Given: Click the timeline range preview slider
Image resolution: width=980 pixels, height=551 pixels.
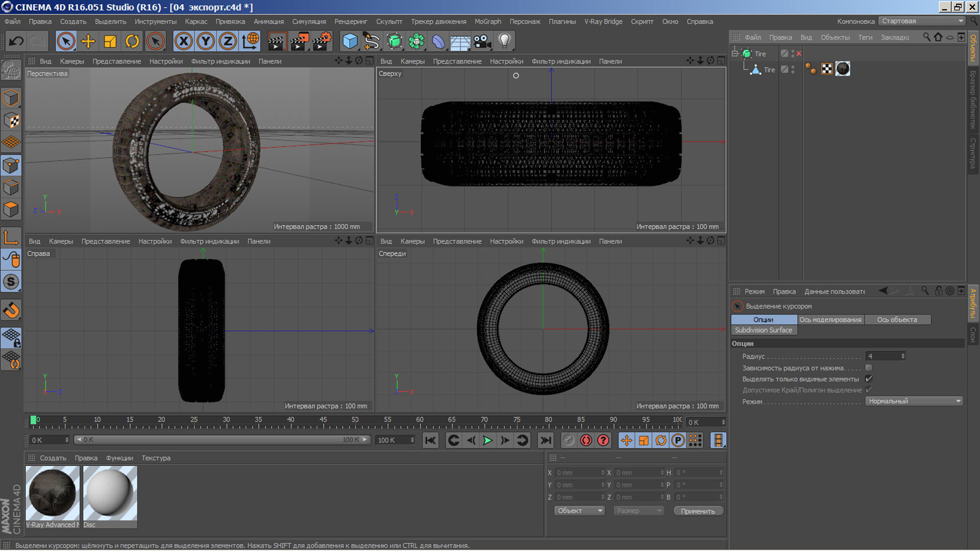Looking at the screenshot, I should point(222,440).
